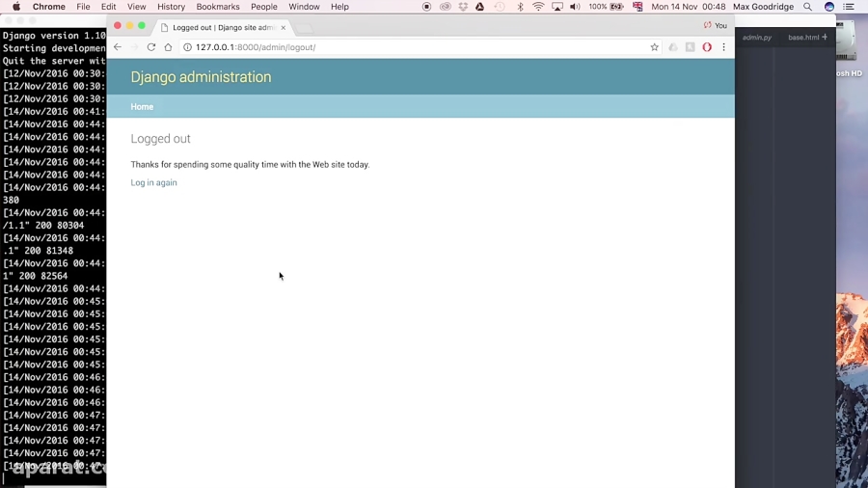This screenshot has width=868, height=488.
Task: Open the browser home page icon
Action: [x=168, y=47]
